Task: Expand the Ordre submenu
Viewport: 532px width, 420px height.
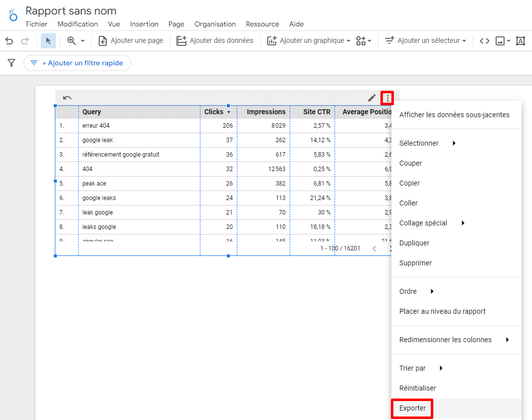Action: [x=456, y=291]
